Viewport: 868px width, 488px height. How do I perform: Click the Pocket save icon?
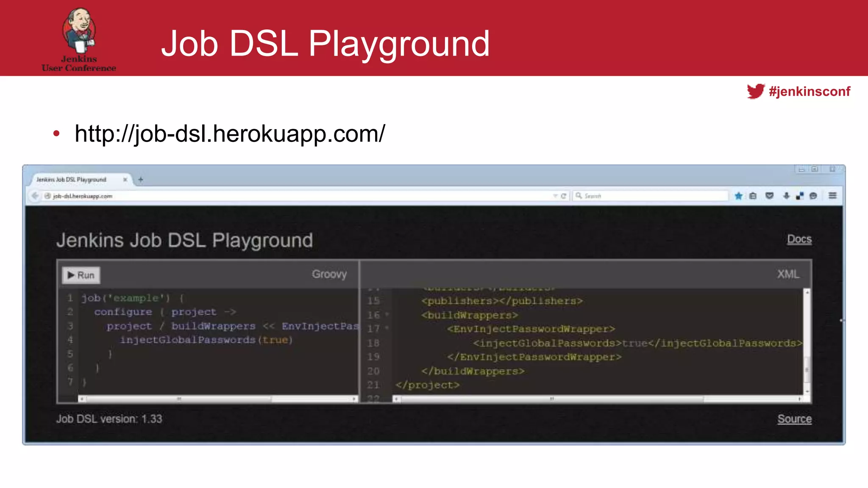click(769, 196)
